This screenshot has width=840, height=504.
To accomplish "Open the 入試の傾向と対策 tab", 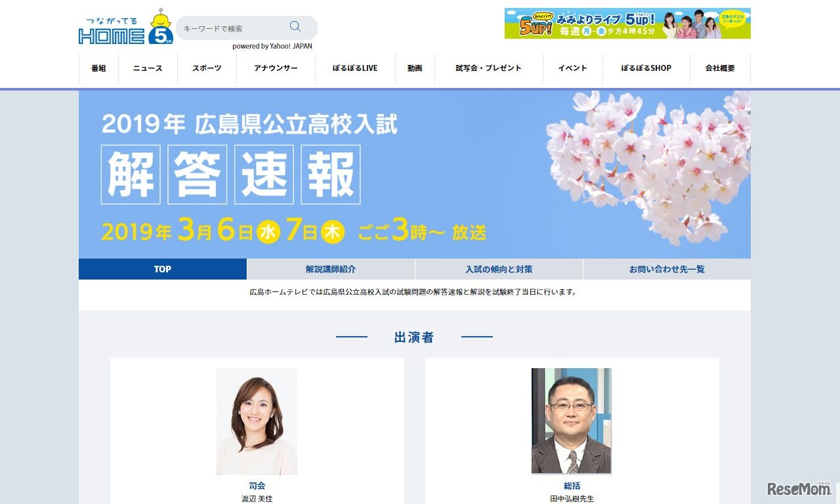I will pyautogui.click(x=498, y=268).
